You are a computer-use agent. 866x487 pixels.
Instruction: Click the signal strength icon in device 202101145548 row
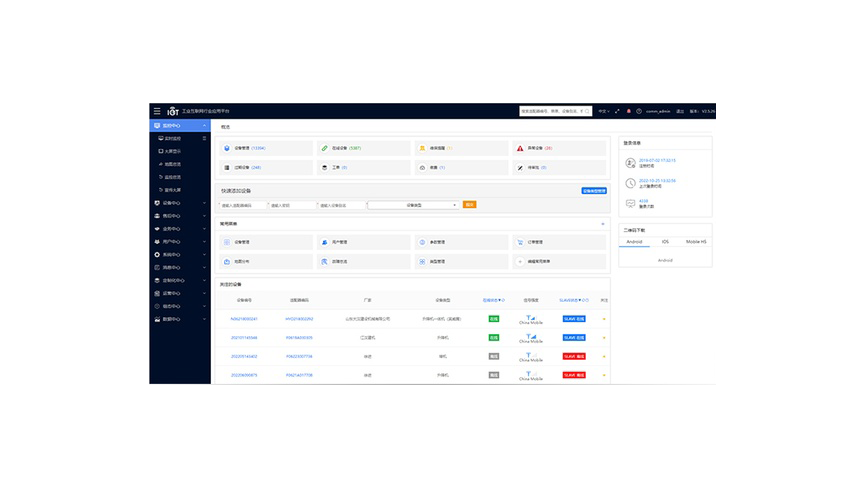pyautogui.click(x=531, y=335)
